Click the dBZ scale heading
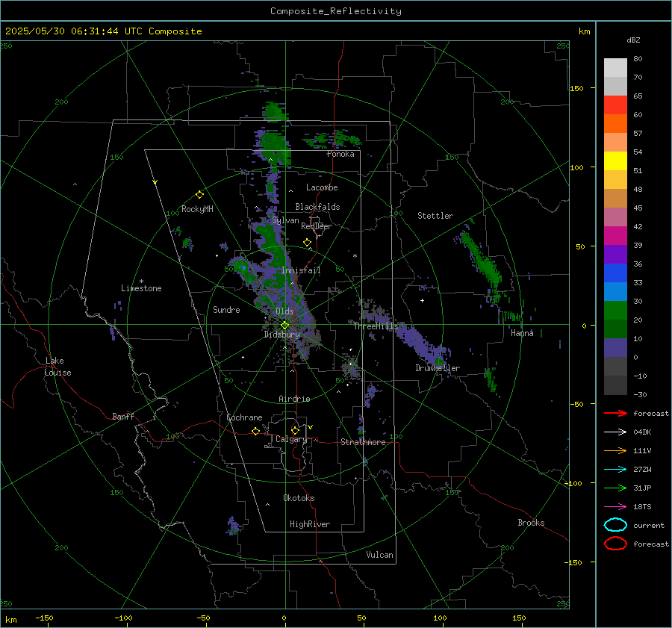 (633, 40)
